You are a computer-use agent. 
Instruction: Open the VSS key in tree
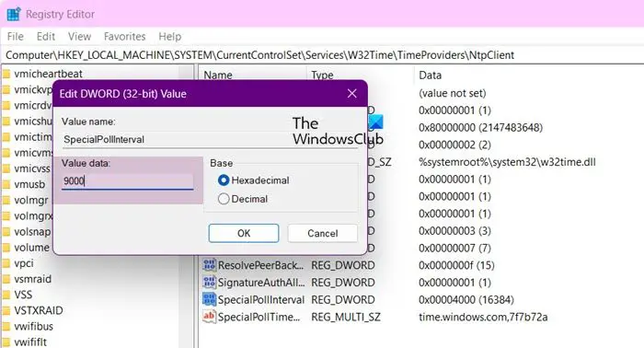coord(23,295)
